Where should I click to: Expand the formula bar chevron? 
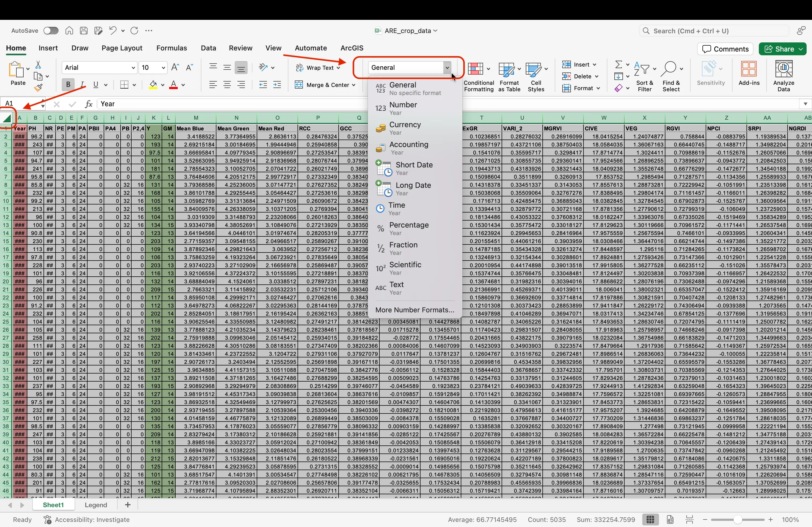(x=805, y=104)
